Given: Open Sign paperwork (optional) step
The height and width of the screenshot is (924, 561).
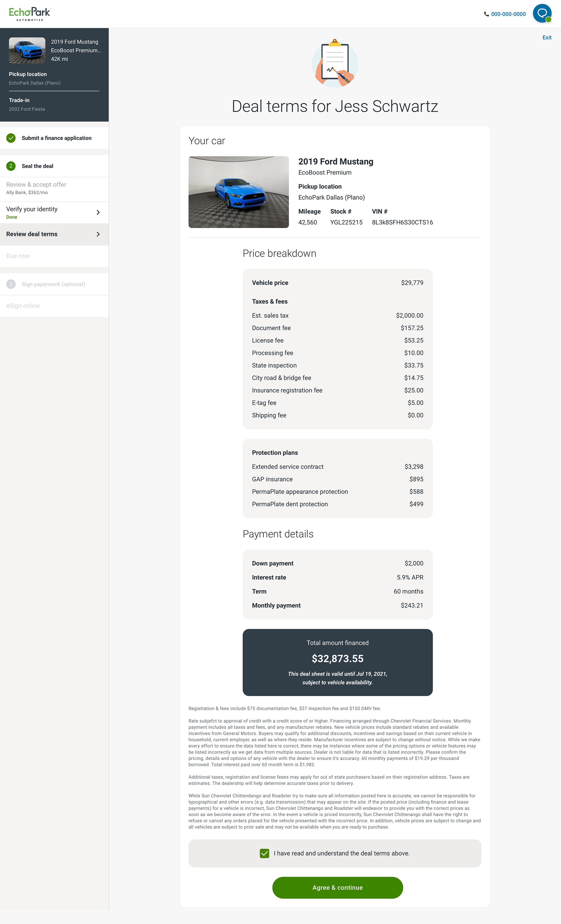Looking at the screenshot, I should tap(54, 284).
